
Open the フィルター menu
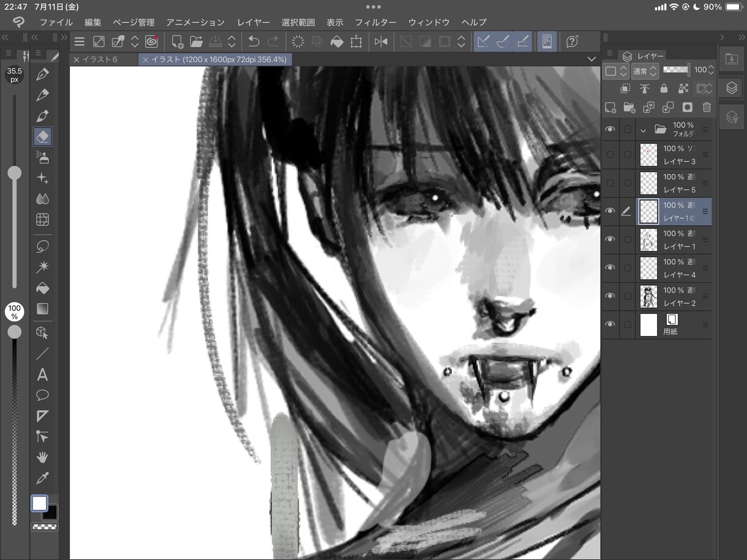[x=376, y=22]
